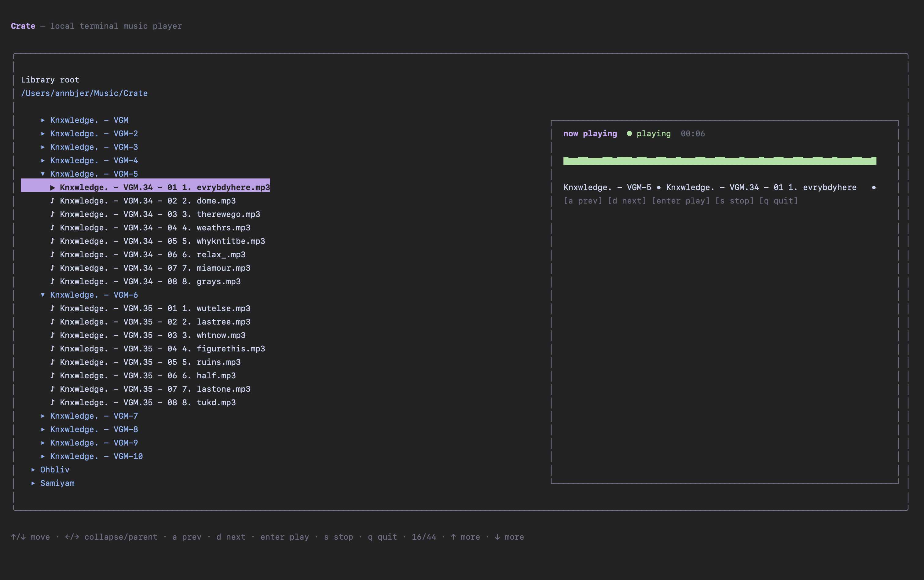Click [s stop] in the now playing panel
The width and height of the screenshot is (924, 580).
[x=734, y=201]
